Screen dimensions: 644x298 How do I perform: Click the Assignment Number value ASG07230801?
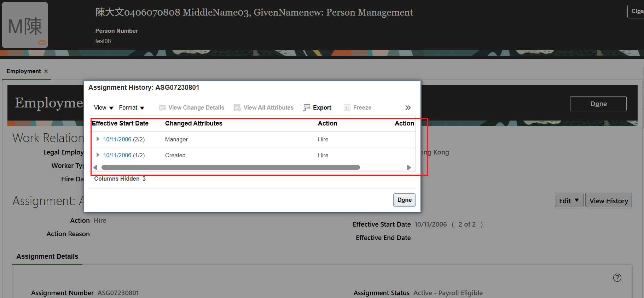tap(118, 293)
